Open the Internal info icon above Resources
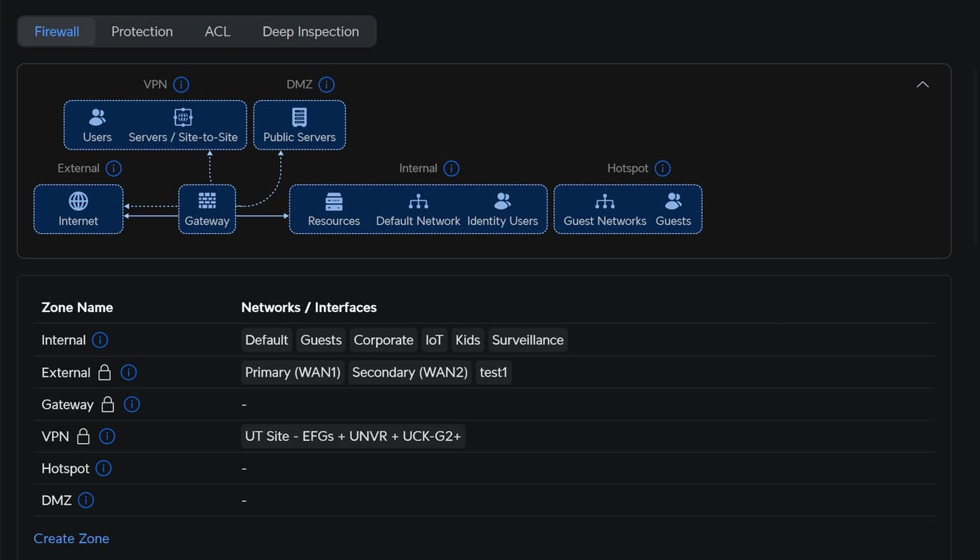Screen dimensions: 980x560 point(451,169)
